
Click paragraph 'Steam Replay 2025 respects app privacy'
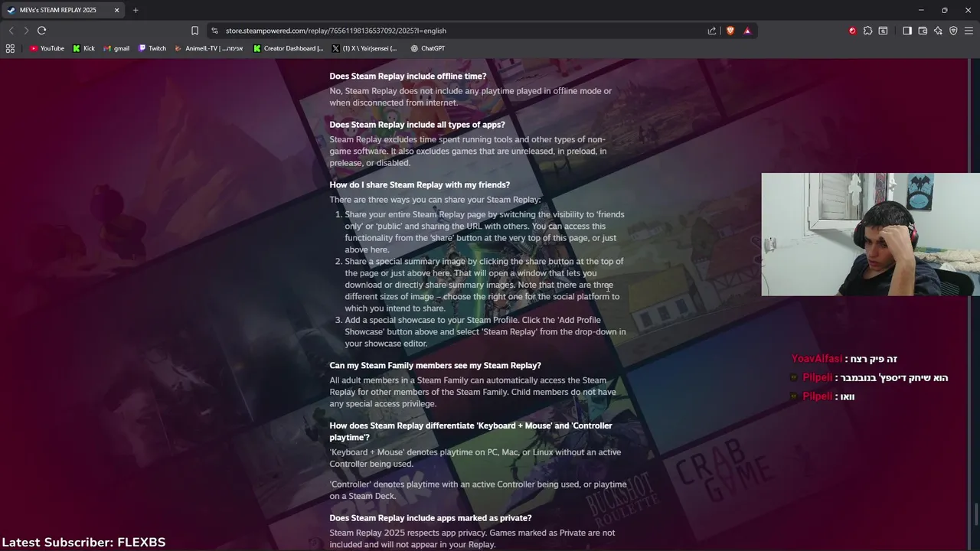click(x=472, y=539)
